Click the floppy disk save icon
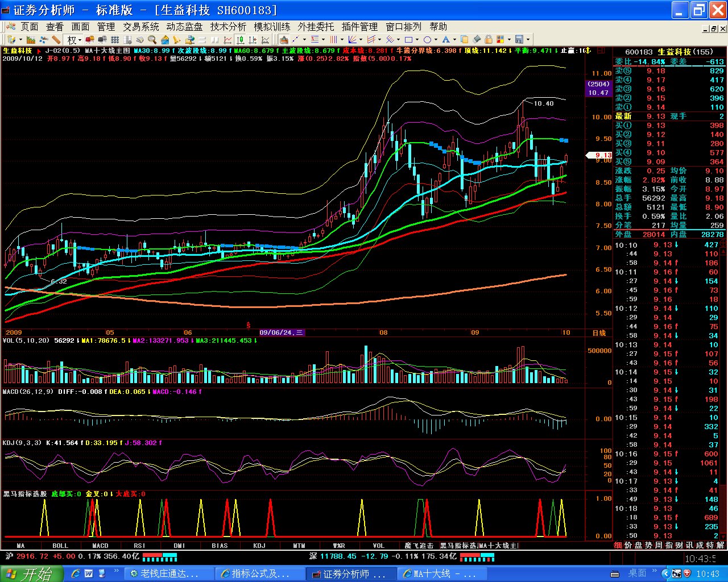 [x=519, y=40]
